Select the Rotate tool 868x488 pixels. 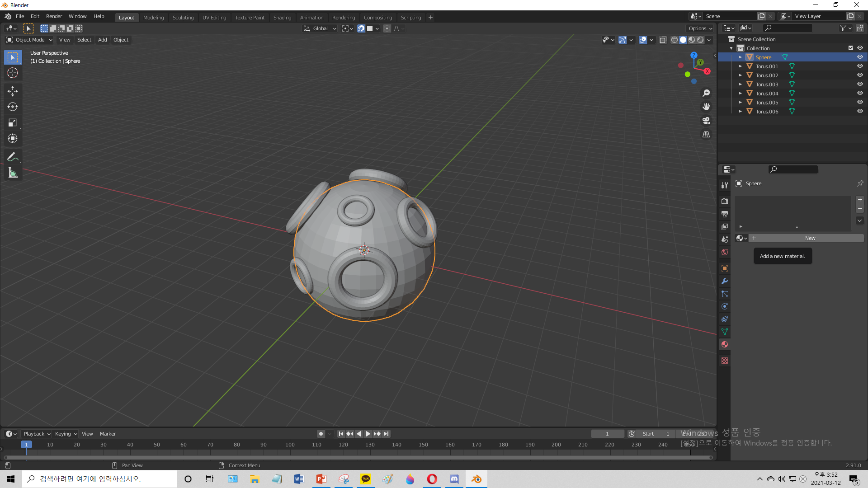tap(13, 107)
